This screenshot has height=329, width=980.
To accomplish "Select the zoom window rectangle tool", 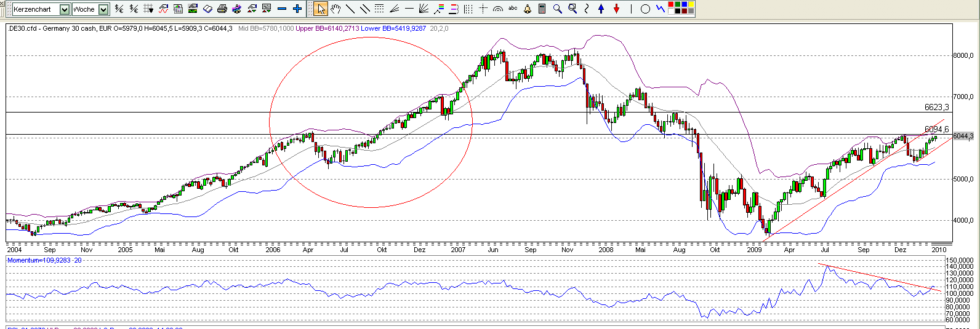I will tap(572, 9).
